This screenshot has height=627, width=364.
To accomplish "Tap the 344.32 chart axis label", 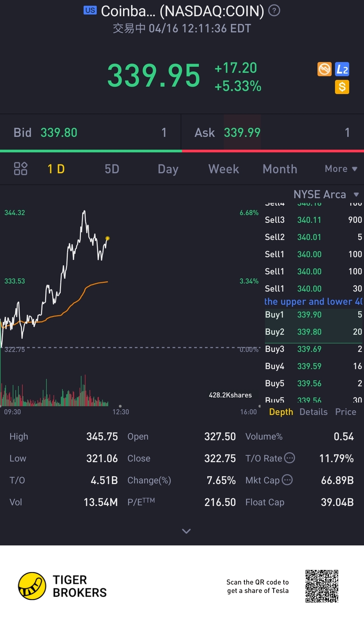I will (14, 213).
